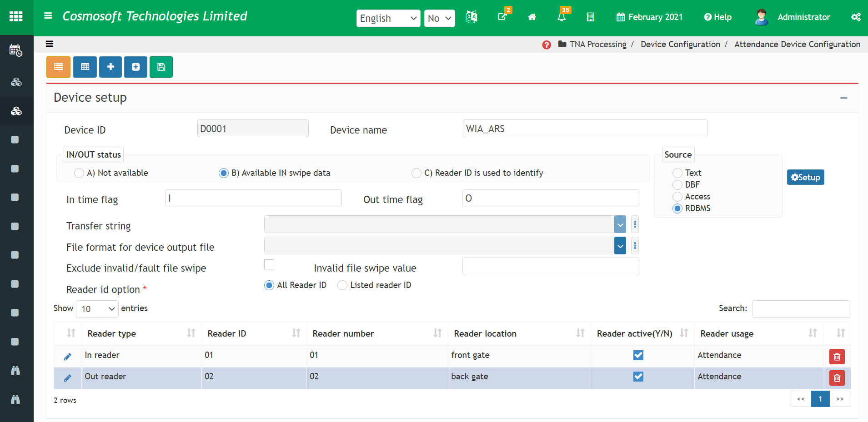Open the three-dot menu beside Transfer string
Image resolution: width=868 pixels, height=422 pixels.
(635, 224)
